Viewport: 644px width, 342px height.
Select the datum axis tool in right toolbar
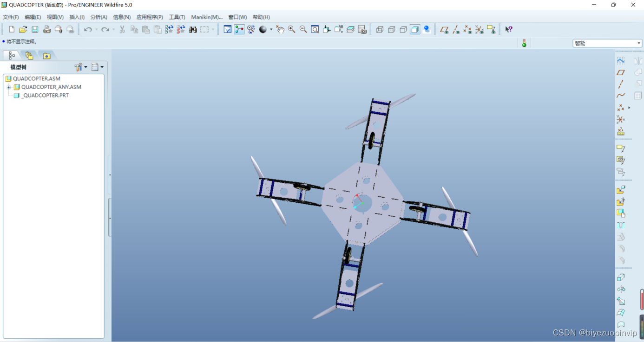tap(621, 84)
